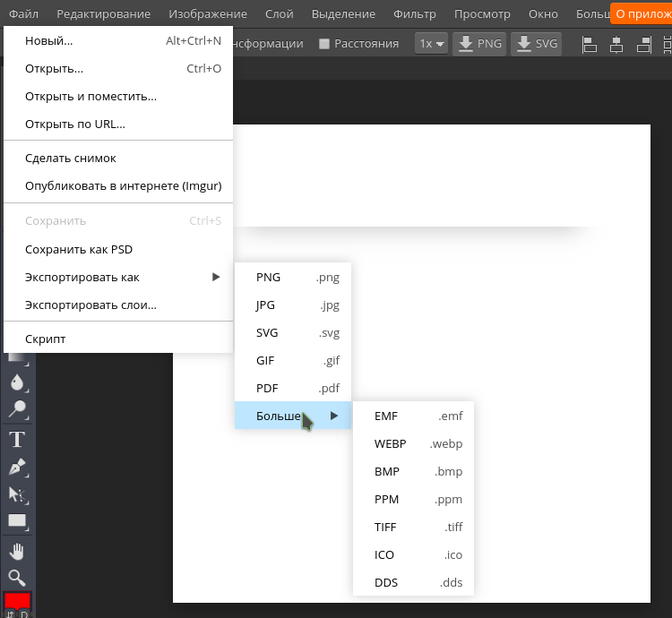This screenshot has width=672, height=618.
Task: Export as PNG .png format
Action: tap(293, 277)
